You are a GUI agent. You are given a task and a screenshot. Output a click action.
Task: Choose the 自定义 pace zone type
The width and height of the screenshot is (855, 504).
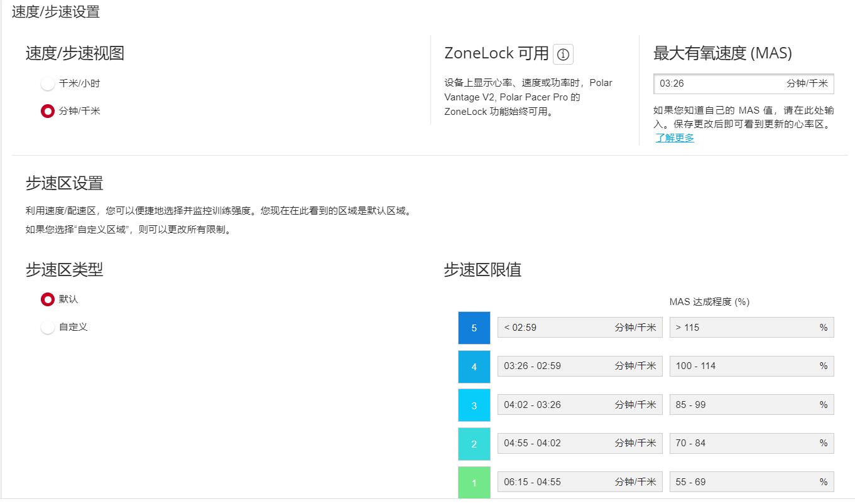pyautogui.click(x=47, y=327)
